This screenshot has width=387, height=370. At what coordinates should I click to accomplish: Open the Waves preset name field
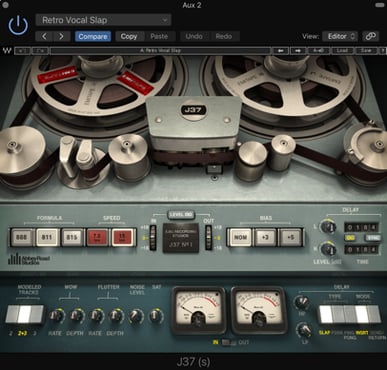161,51
